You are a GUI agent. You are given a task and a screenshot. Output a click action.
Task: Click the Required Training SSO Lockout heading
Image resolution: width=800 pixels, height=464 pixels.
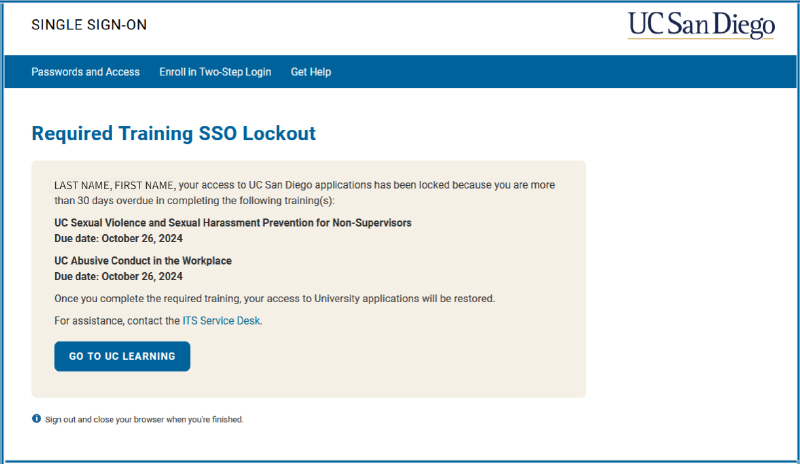[x=173, y=133]
